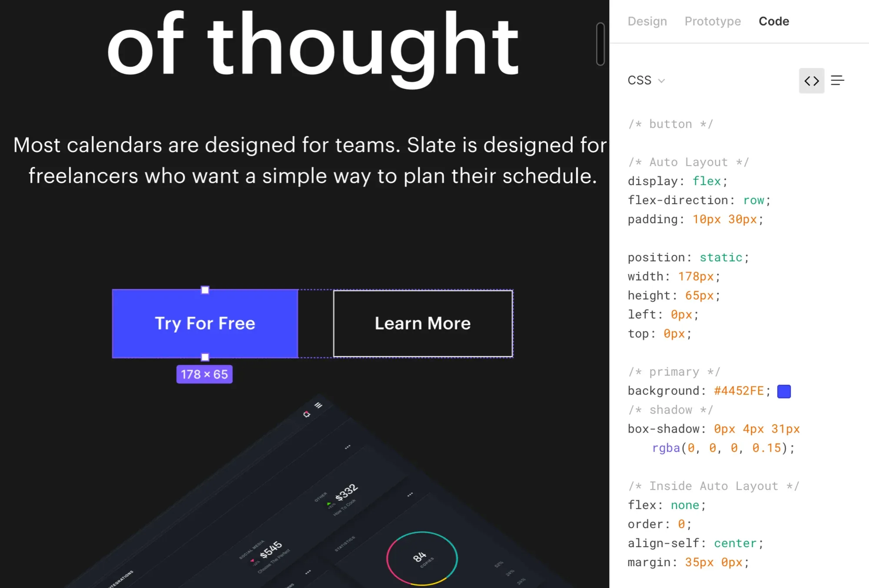Open the Prototype tab
The image size is (869, 588).
713,21
